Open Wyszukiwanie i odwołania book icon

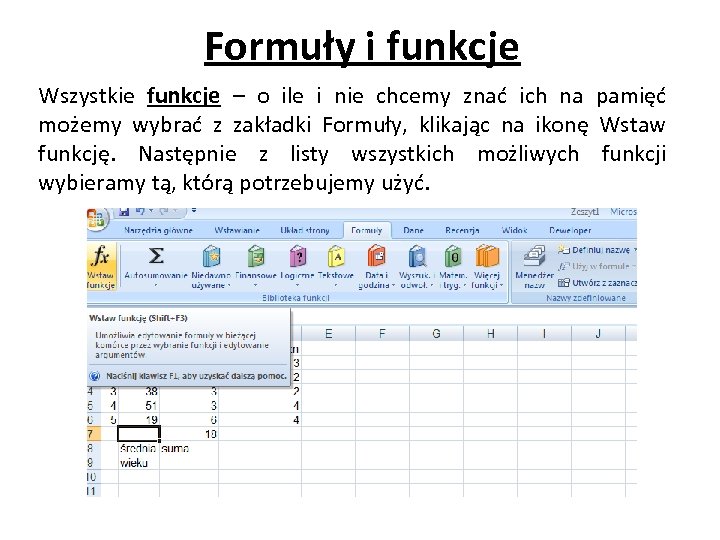(417, 256)
